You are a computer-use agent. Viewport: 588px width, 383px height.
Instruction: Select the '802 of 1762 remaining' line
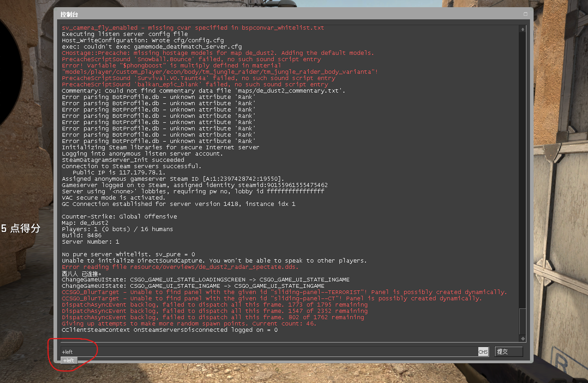pos(213,317)
